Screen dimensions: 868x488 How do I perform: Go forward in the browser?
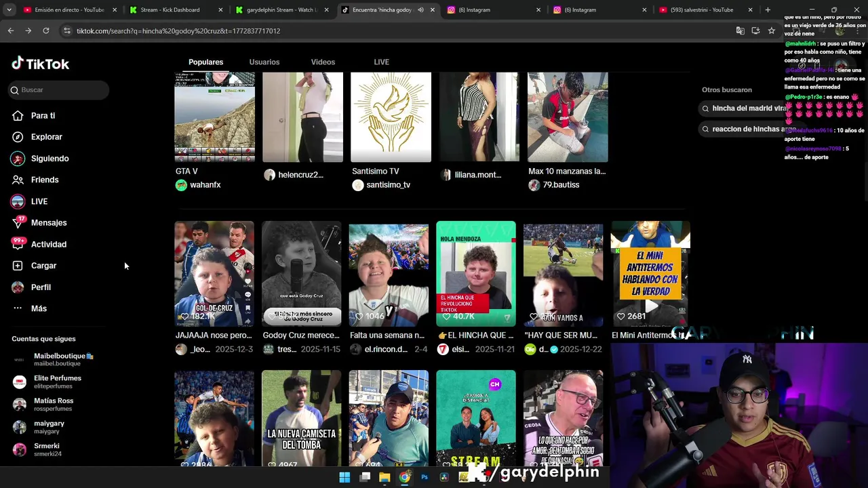[x=28, y=30]
